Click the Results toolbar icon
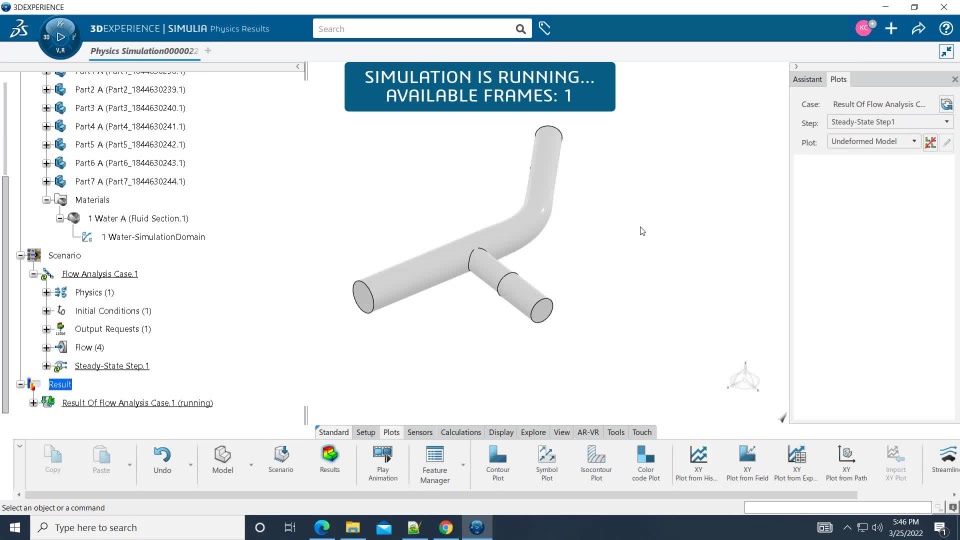This screenshot has width=960, height=540. click(329, 459)
